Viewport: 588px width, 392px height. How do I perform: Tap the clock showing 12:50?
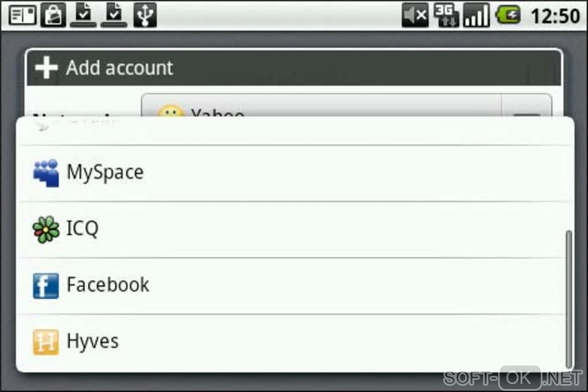(x=555, y=16)
